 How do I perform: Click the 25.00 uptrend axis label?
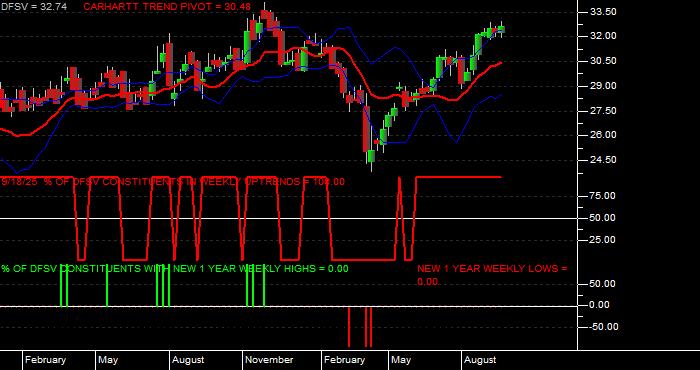[604, 240]
